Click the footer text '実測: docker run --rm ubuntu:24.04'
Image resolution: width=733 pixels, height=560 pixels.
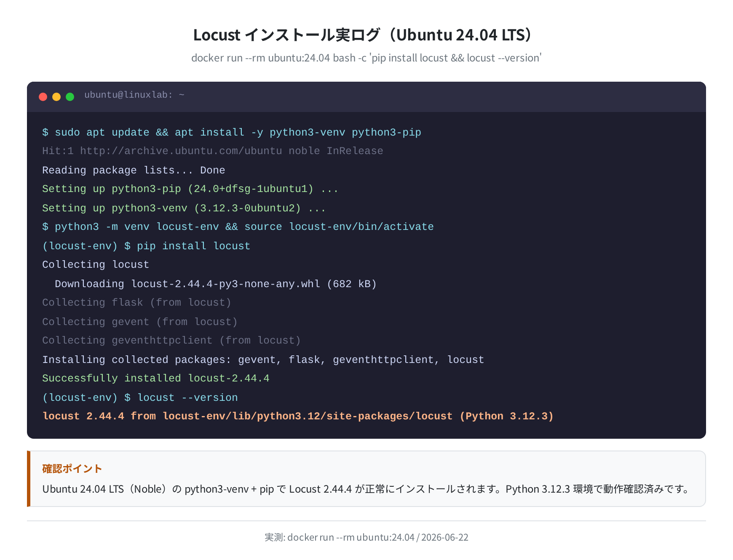[x=366, y=537]
